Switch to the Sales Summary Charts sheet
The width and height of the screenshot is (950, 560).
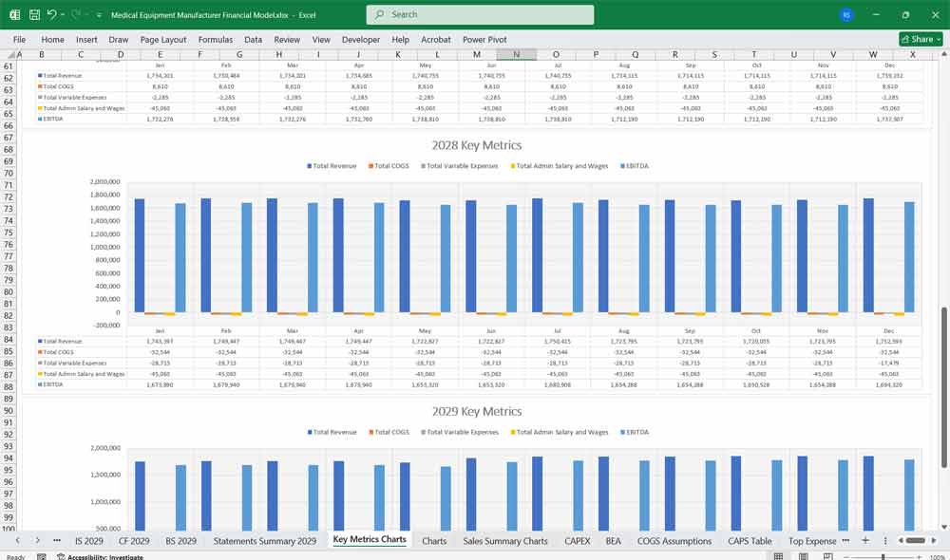[x=505, y=541]
